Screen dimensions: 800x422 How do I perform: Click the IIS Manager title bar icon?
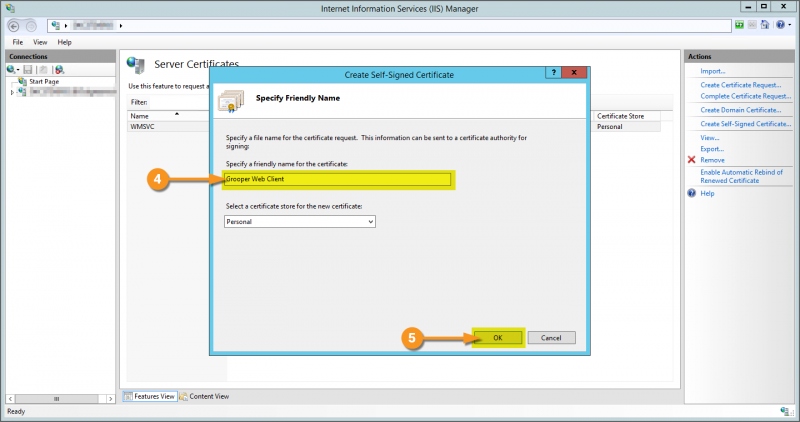click(x=10, y=8)
